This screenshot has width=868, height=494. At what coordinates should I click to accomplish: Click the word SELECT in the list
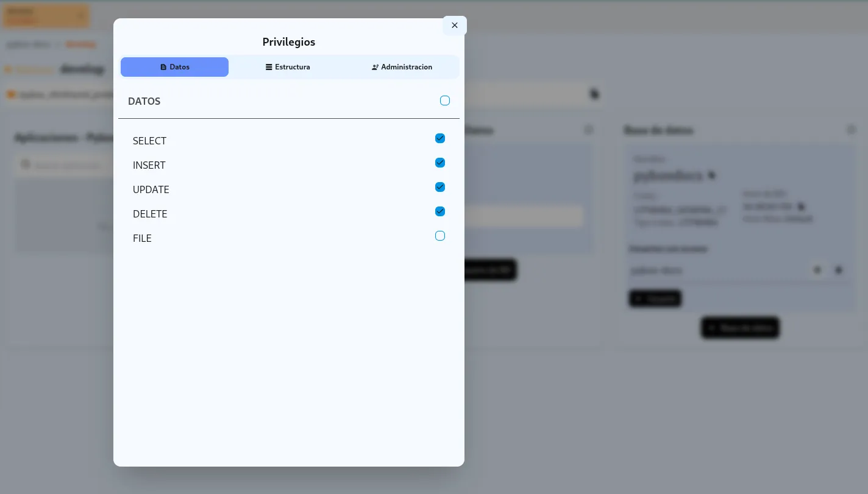(149, 141)
